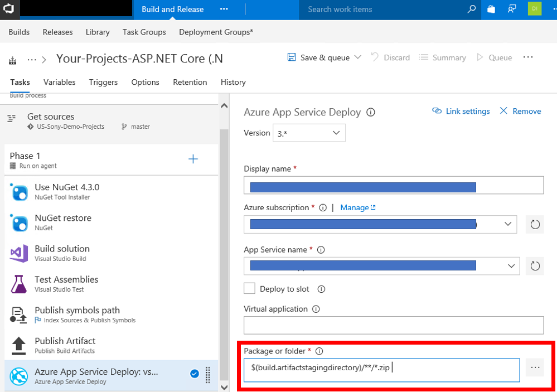Screen dimensions: 557x392
Task: Open the feedback chat icon
Action: [512, 9]
